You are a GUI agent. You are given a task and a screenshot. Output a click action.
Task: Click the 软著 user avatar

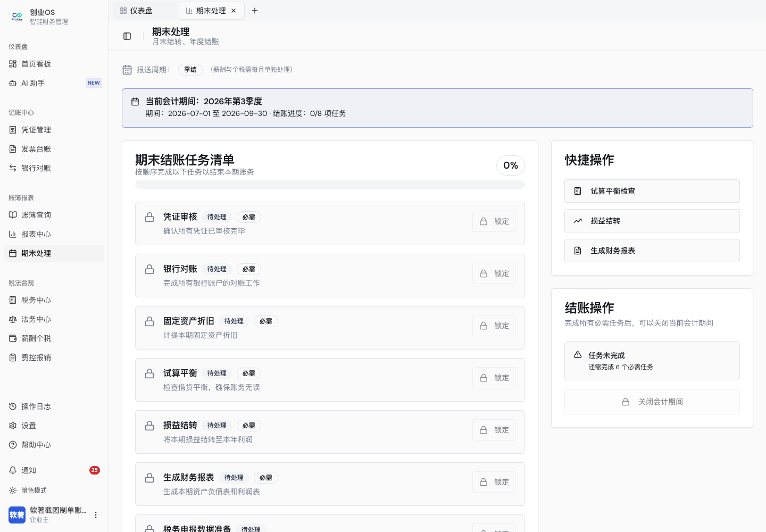(17, 515)
